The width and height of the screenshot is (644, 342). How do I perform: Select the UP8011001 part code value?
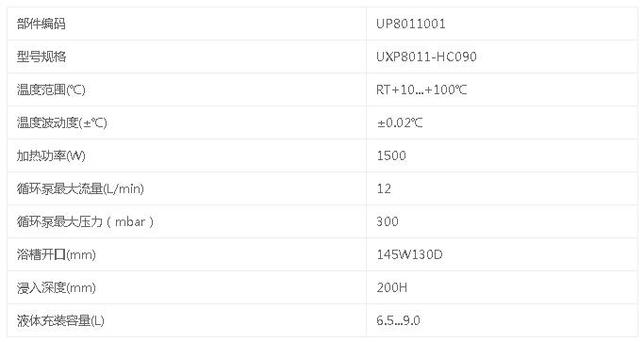click(411, 24)
